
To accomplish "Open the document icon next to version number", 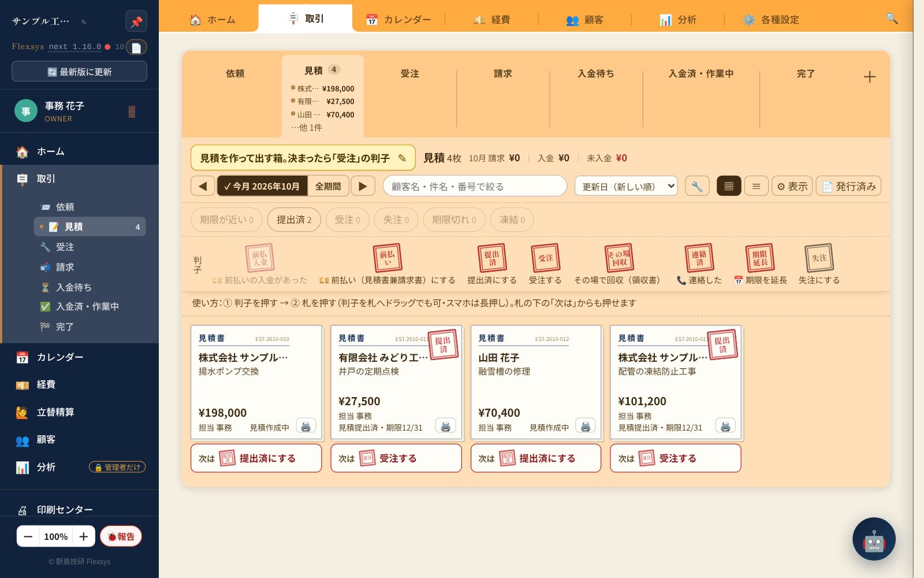I will tap(136, 47).
